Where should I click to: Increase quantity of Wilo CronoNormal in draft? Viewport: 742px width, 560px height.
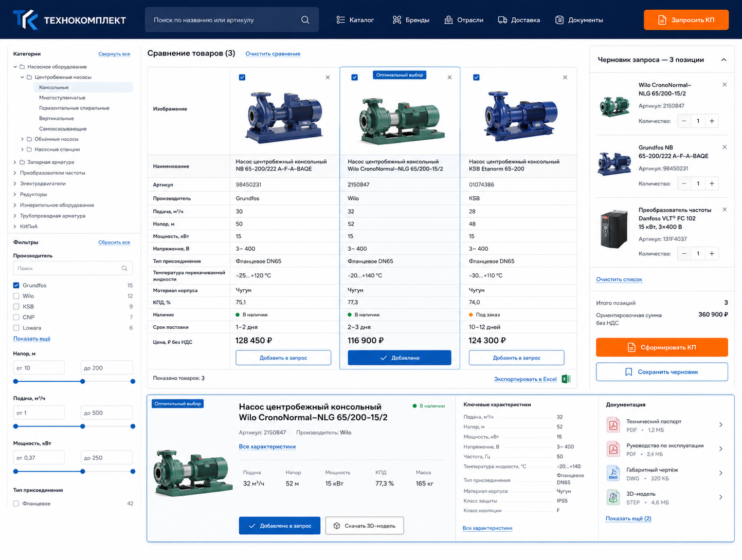[x=712, y=121]
